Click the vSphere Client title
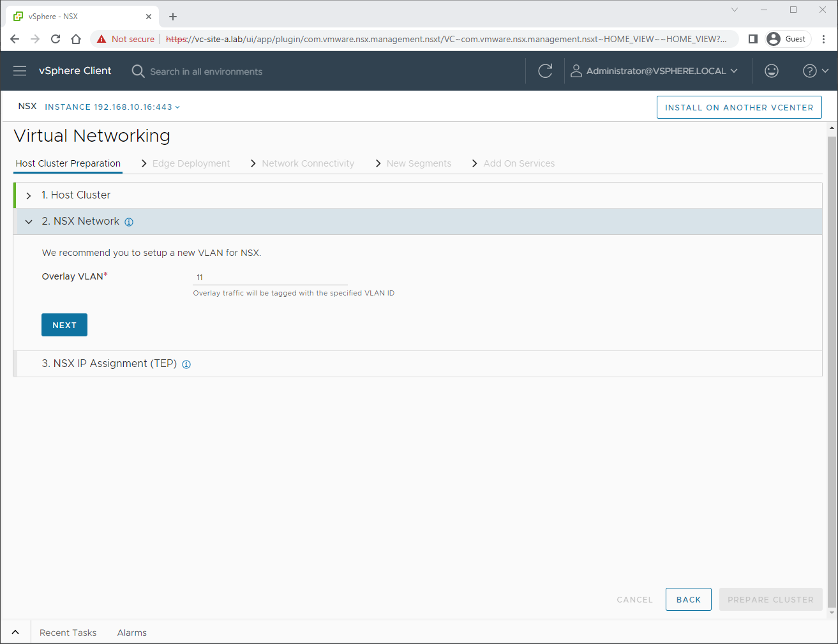The image size is (838, 644). 75,71
